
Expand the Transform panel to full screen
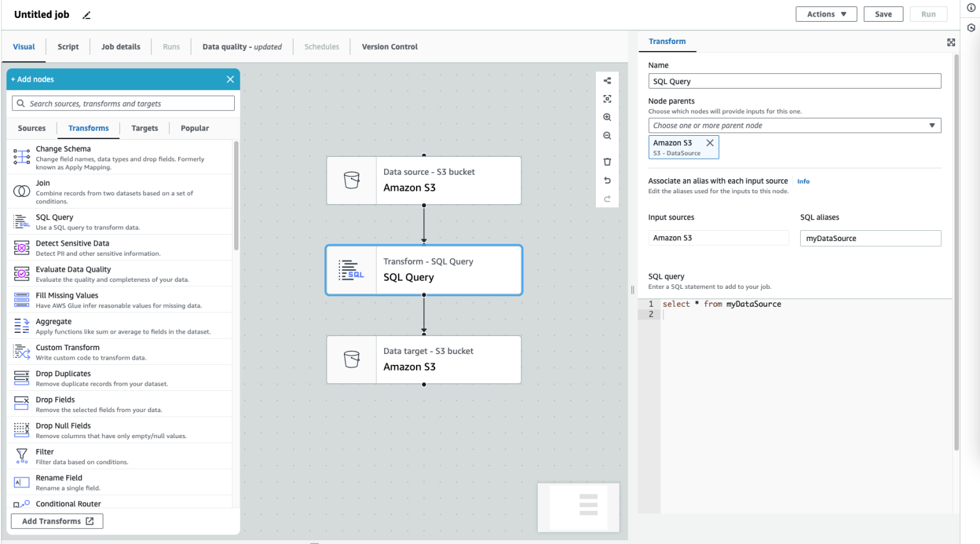tap(951, 42)
